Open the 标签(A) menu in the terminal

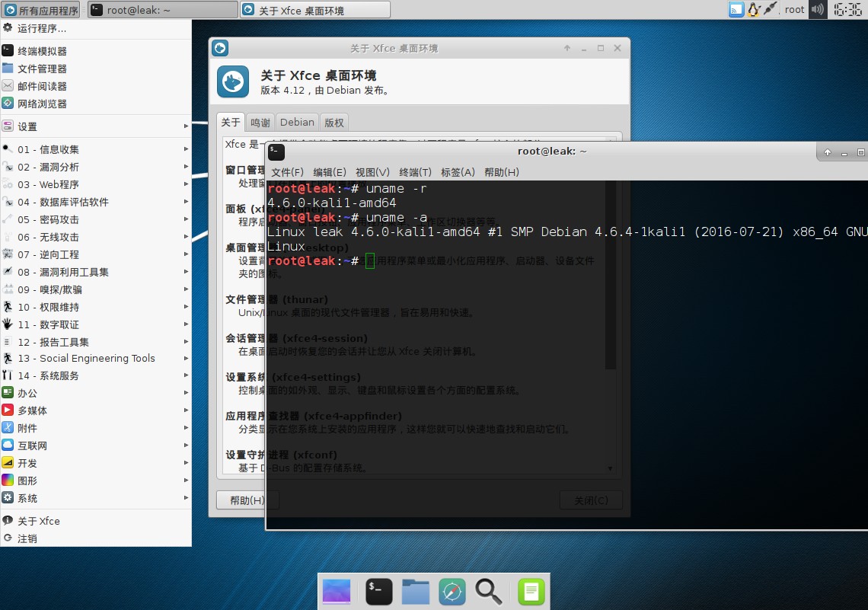tap(458, 172)
